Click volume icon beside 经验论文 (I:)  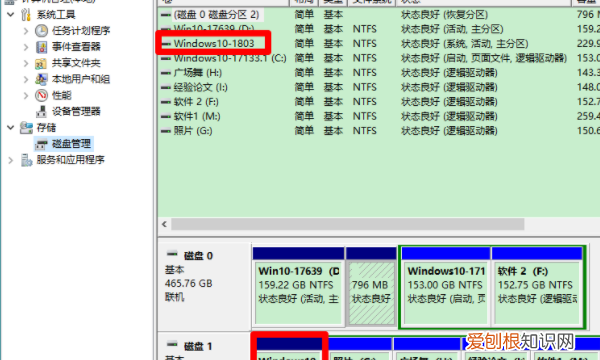click(166, 87)
